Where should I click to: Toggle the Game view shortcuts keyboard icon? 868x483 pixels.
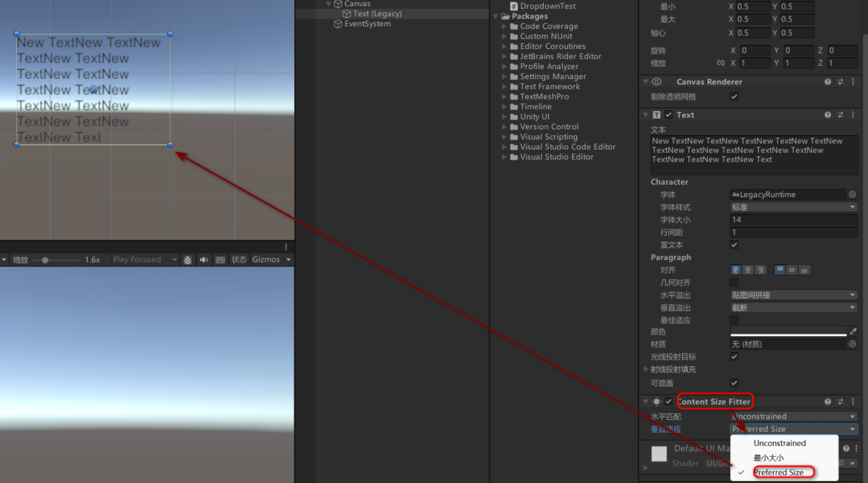[220, 259]
